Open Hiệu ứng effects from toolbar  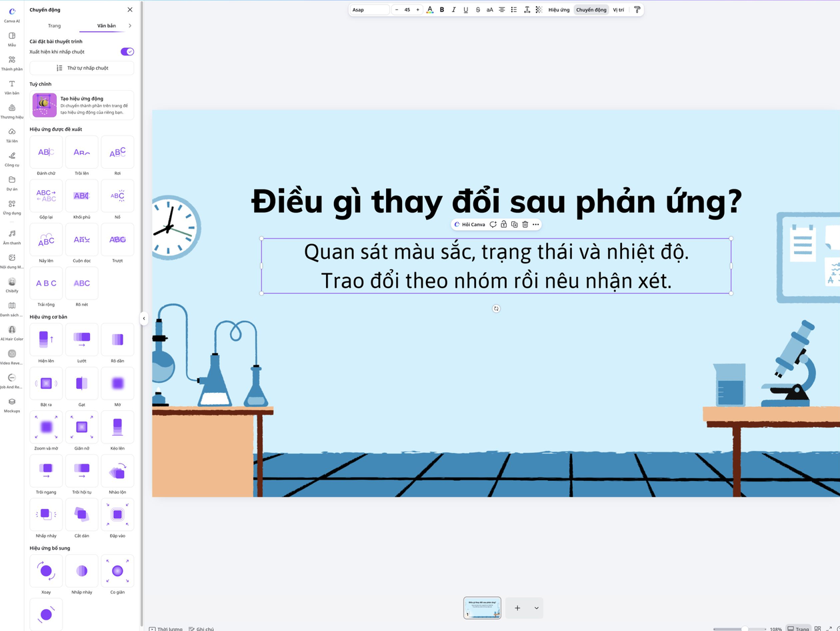click(x=559, y=10)
